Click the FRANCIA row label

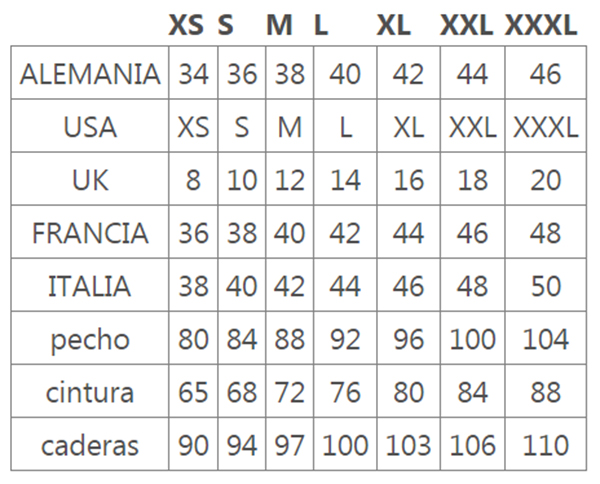(90, 233)
